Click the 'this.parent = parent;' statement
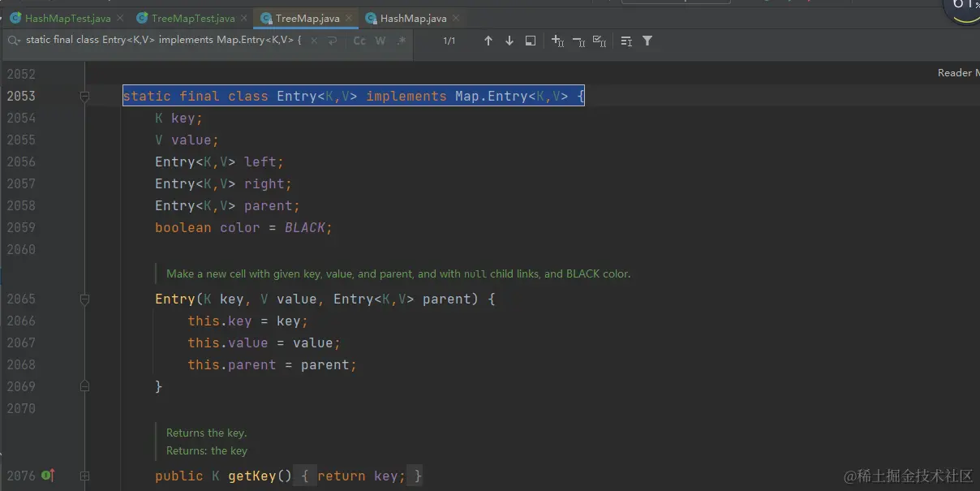Viewport: 980px width, 491px height. (272, 364)
